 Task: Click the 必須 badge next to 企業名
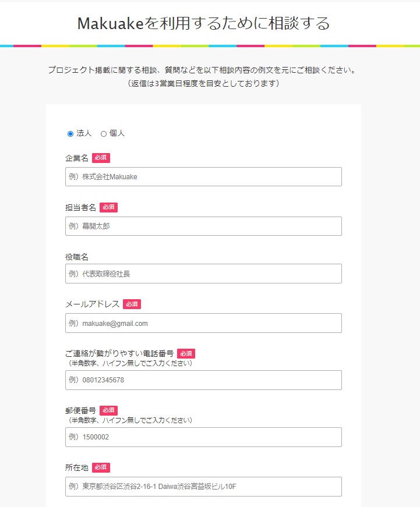(101, 158)
